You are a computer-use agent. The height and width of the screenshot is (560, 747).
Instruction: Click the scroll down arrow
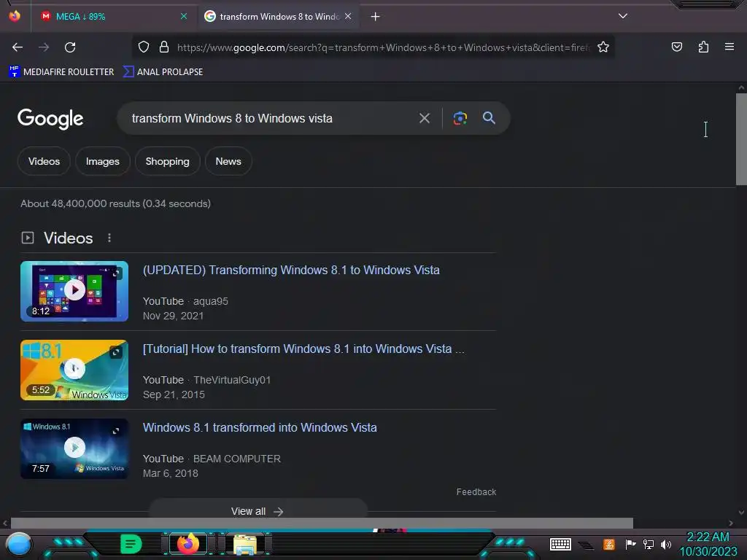[741, 513]
